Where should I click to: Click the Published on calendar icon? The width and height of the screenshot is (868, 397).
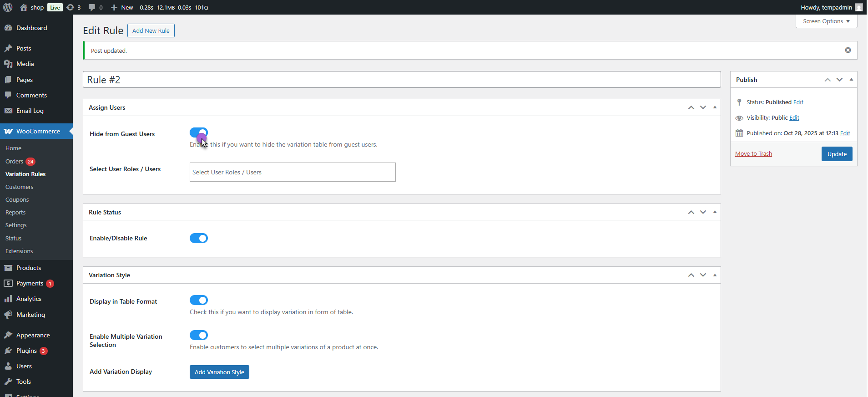click(739, 133)
